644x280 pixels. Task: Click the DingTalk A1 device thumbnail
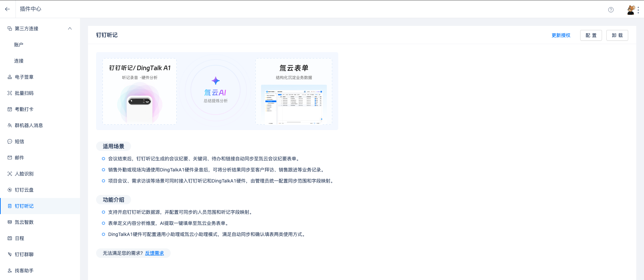(x=140, y=103)
